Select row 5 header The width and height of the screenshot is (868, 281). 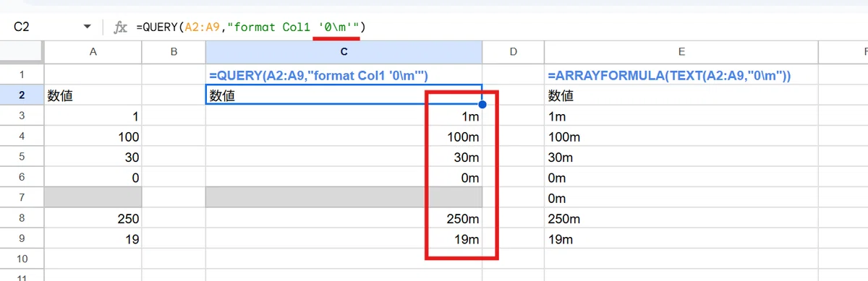22,157
